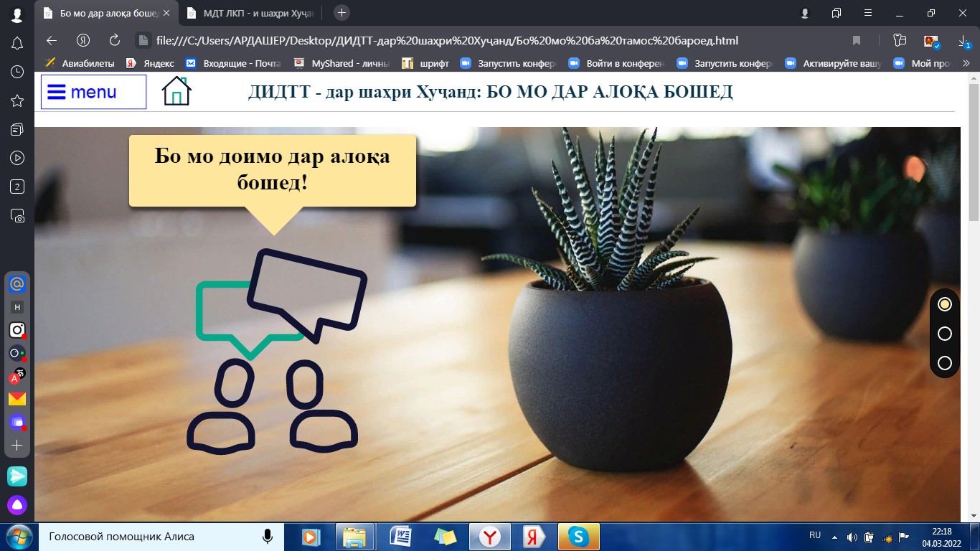Show hidden tray icons arrow
The image size is (980, 551).
tap(834, 537)
